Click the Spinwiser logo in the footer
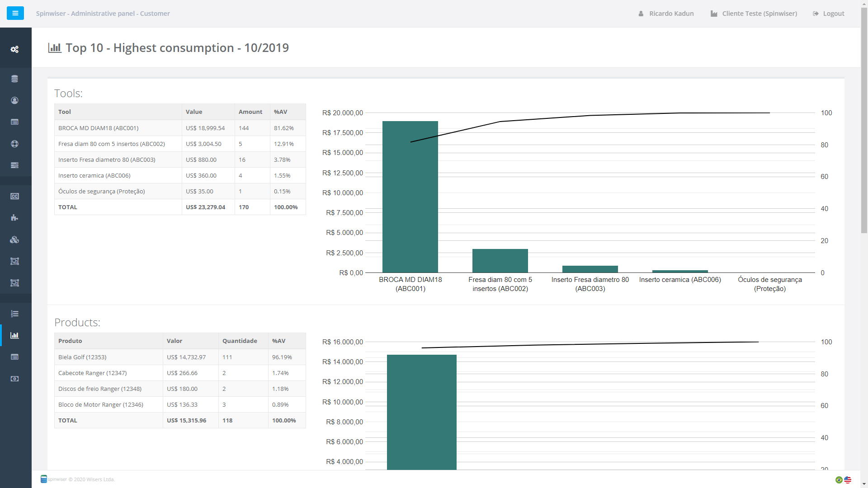Viewport: 868px width, 488px height. [x=53, y=479]
